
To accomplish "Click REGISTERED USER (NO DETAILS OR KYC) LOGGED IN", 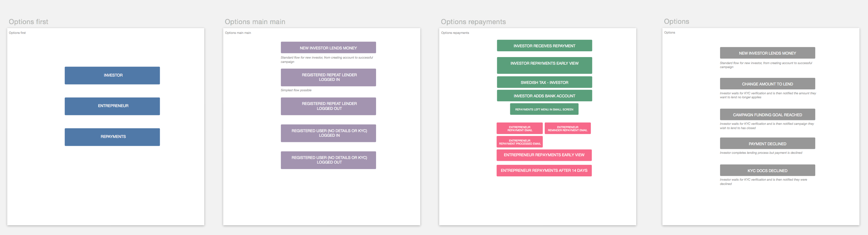I will click(x=328, y=133).
